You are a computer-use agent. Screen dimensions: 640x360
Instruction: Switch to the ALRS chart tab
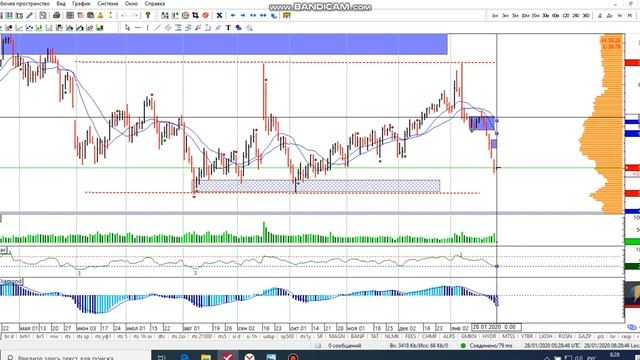[449, 336]
